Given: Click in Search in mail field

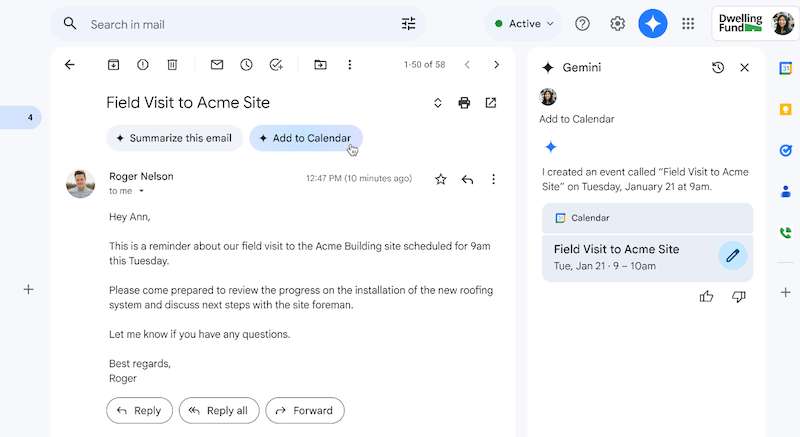Looking at the screenshot, I should point(240,24).
